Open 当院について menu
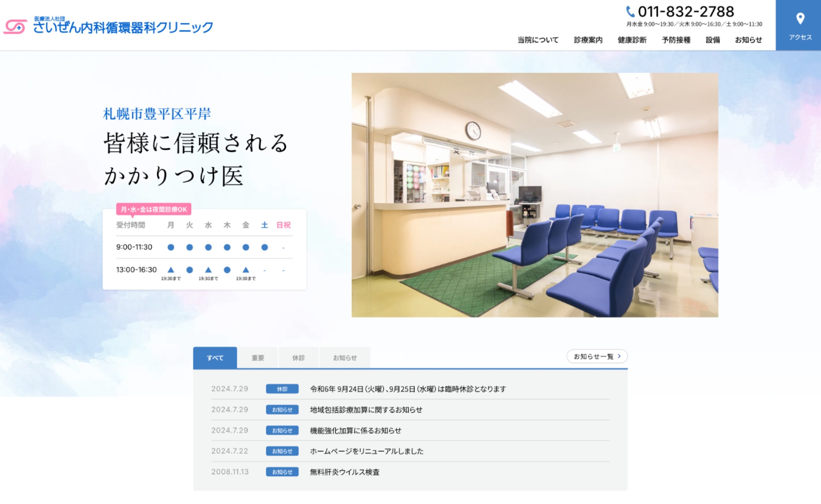Image resolution: width=821 pixels, height=504 pixels. point(538,40)
